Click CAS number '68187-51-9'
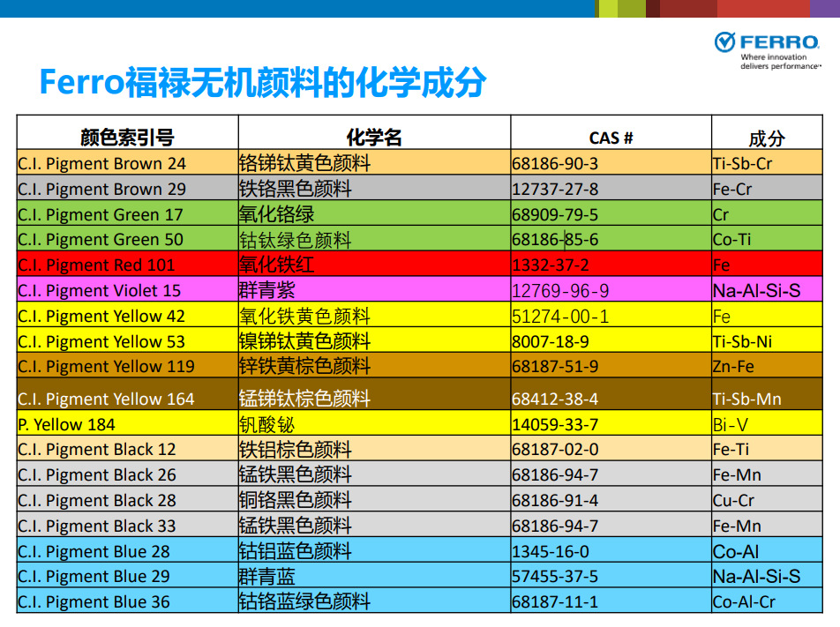Viewport: 840px width, 627px height. click(555, 366)
